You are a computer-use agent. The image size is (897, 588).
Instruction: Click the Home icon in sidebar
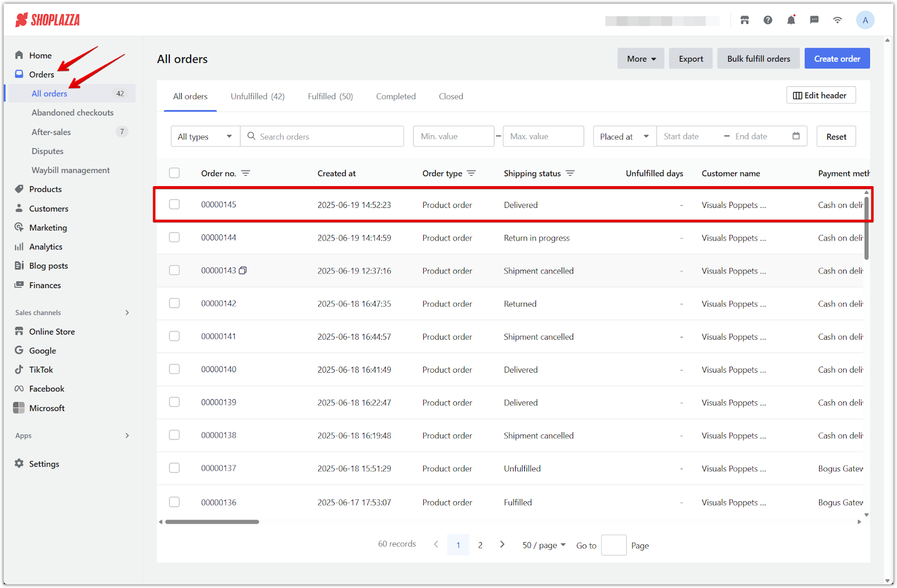[x=19, y=55]
